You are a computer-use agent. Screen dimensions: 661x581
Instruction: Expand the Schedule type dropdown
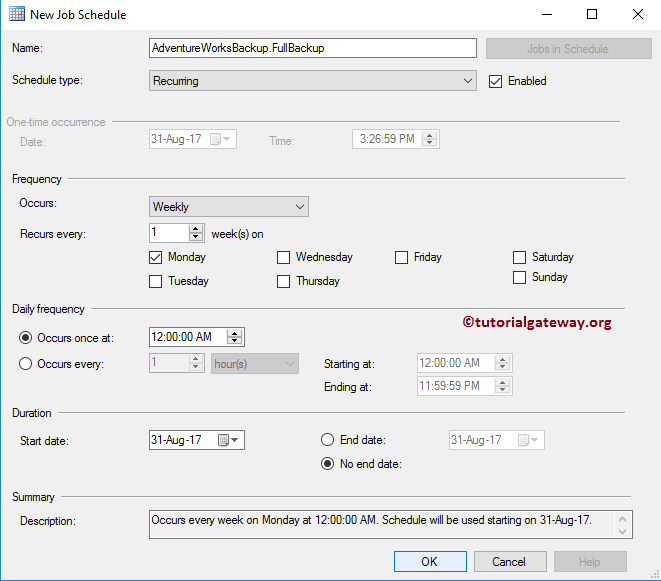point(312,81)
